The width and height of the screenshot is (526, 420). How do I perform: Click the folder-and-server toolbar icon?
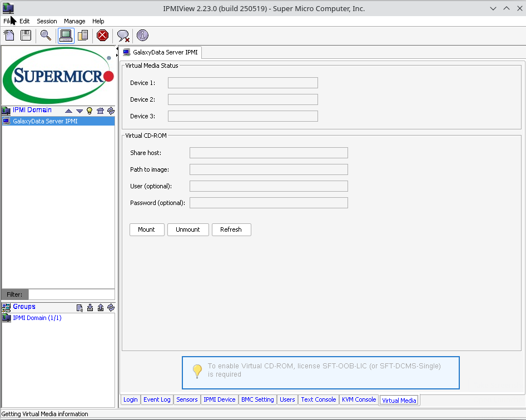tap(82, 35)
